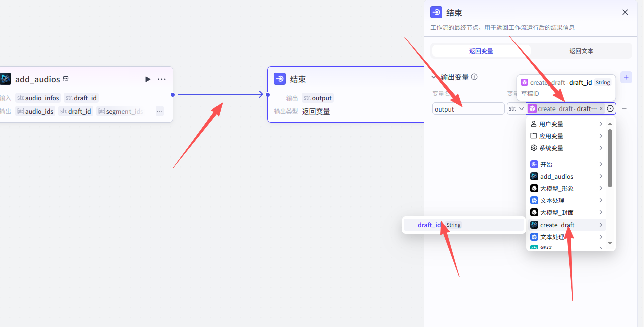The width and height of the screenshot is (644, 327).
Task: Expand 用户变量 in the variable list
Action: pos(566,124)
